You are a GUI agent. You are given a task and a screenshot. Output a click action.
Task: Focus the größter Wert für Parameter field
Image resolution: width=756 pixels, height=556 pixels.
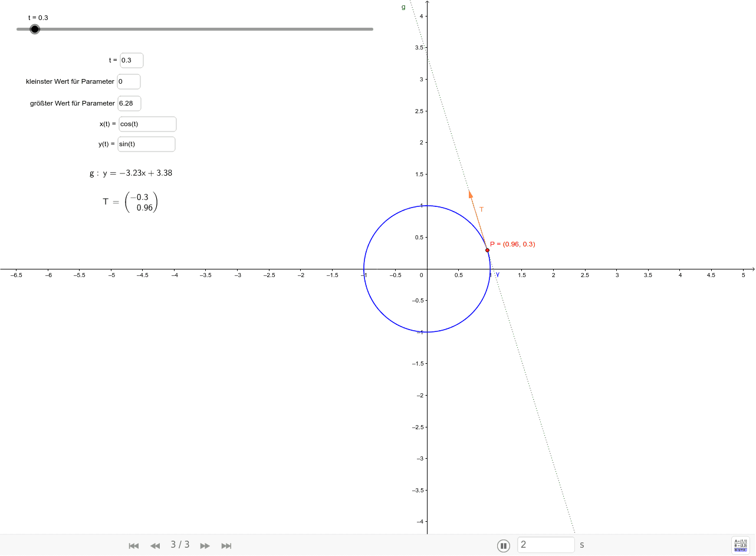[129, 103]
